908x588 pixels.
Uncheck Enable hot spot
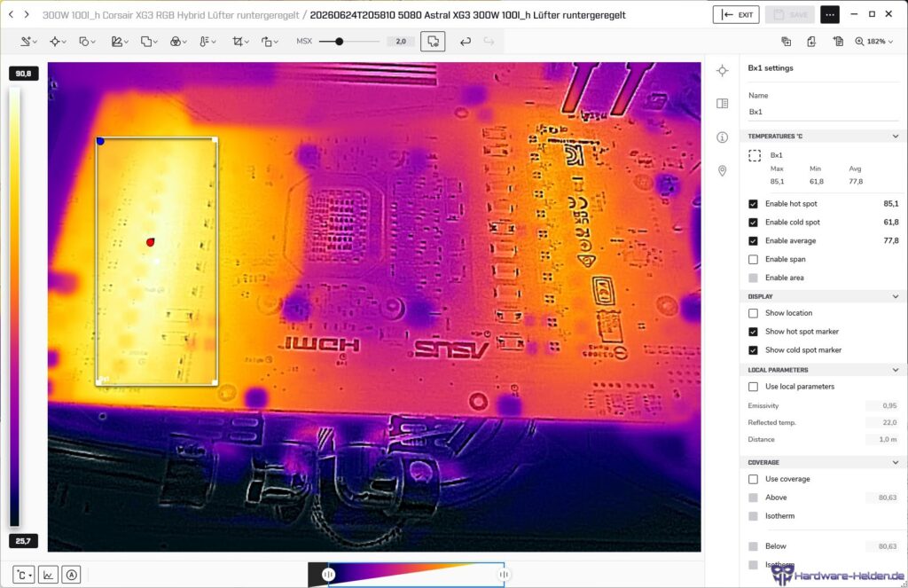(753, 204)
